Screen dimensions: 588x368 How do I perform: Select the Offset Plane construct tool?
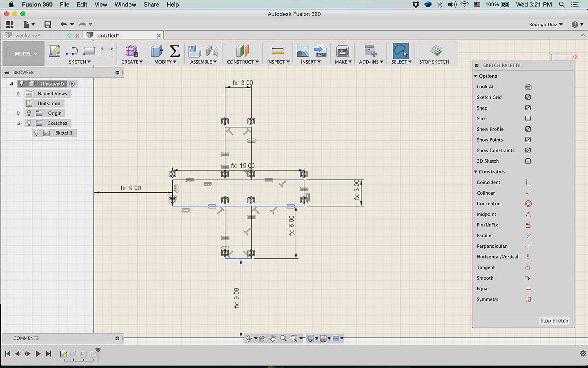point(243,51)
